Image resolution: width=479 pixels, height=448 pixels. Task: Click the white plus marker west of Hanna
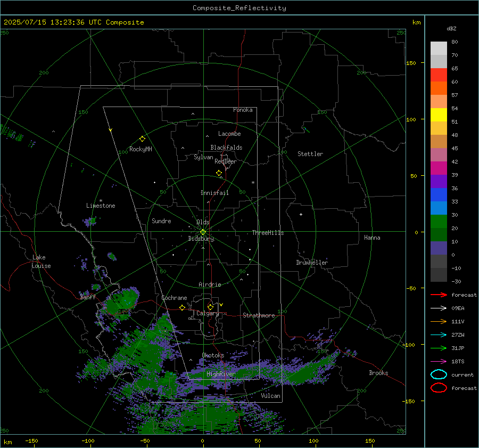tap(301, 214)
